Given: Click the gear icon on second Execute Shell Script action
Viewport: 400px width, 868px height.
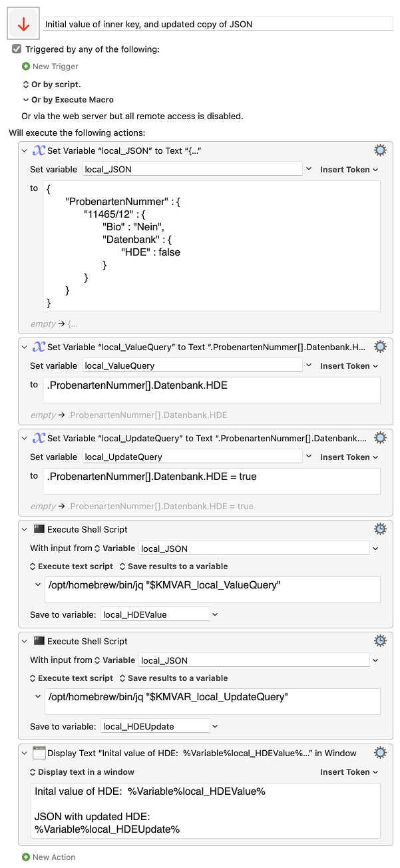Looking at the screenshot, I should click(x=380, y=640).
